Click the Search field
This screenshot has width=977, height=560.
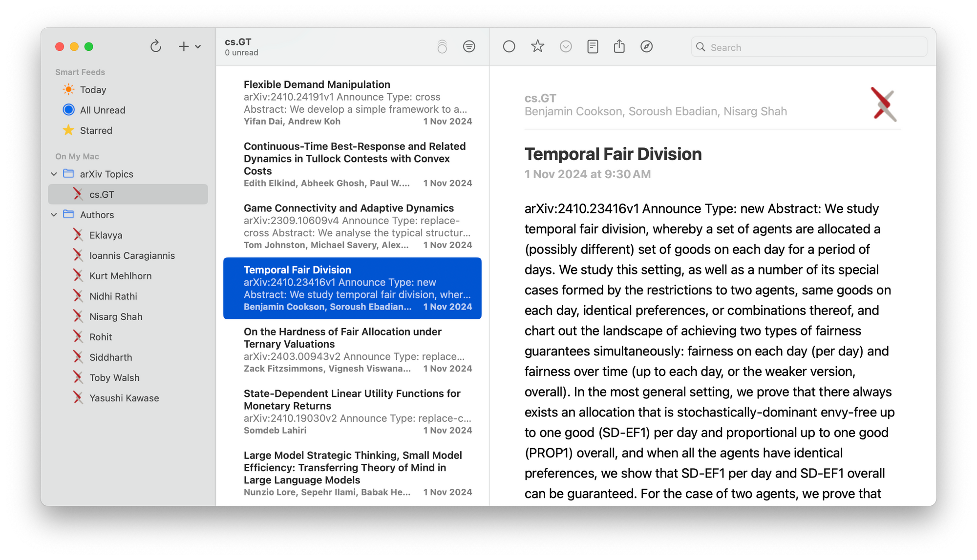pyautogui.click(x=808, y=47)
